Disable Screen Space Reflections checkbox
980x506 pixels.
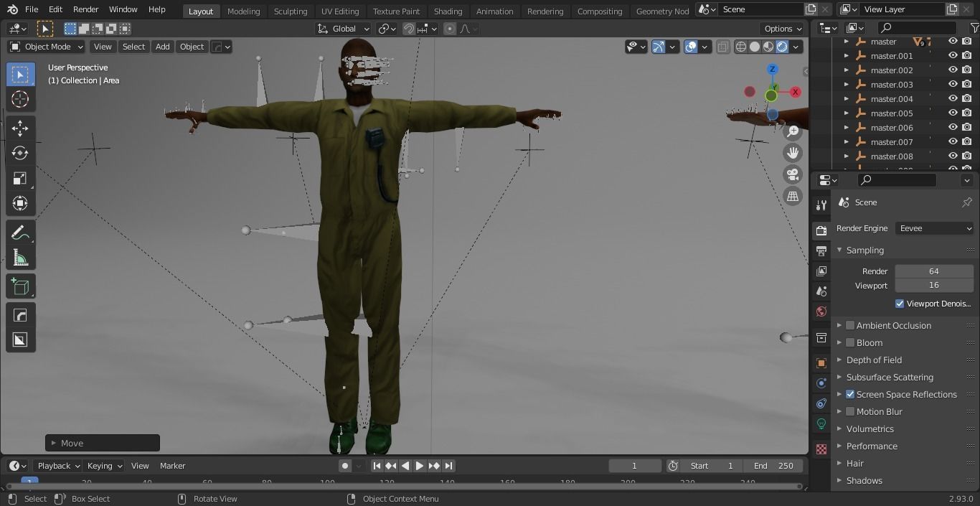850,394
